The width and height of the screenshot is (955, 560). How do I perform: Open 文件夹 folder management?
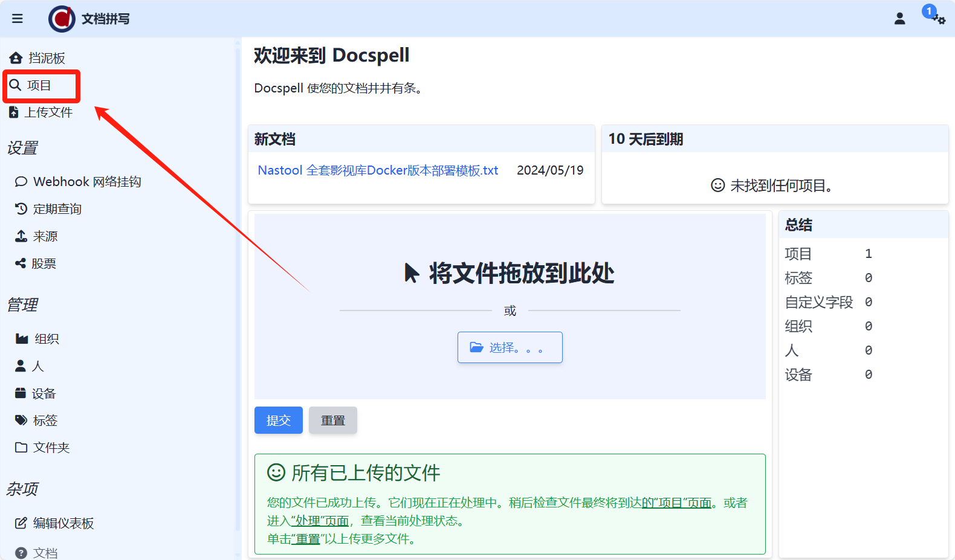(x=51, y=448)
